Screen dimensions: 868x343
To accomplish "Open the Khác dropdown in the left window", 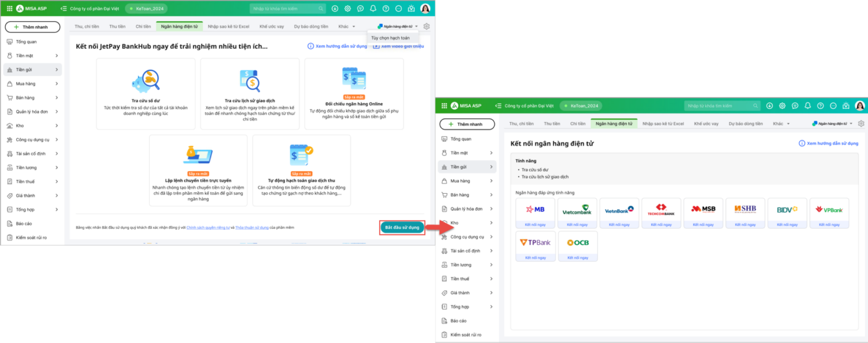I will pos(347,27).
